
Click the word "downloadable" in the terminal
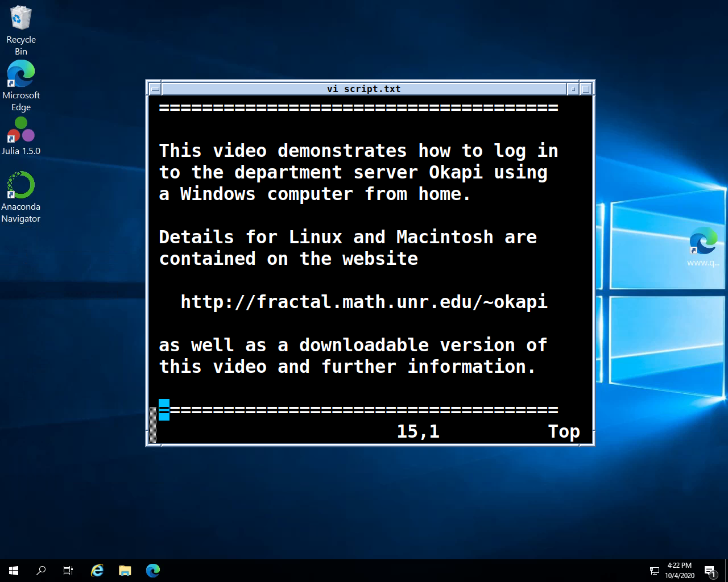pos(364,345)
